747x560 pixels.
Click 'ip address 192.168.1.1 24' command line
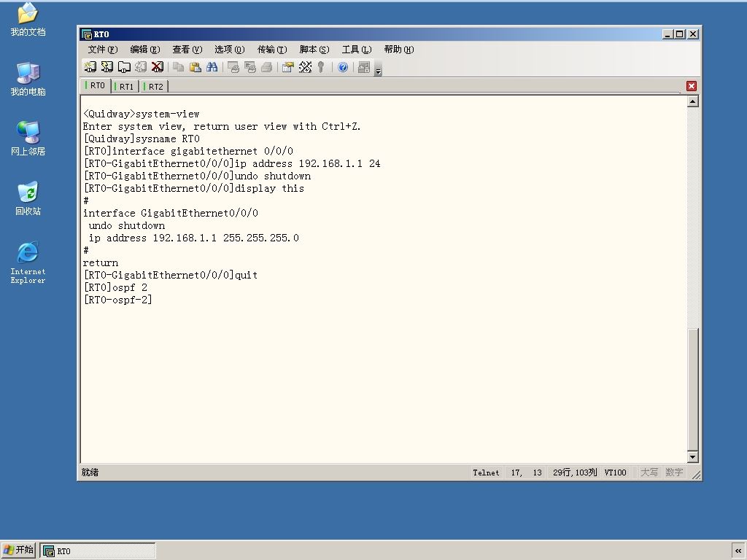click(x=231, y=164)
